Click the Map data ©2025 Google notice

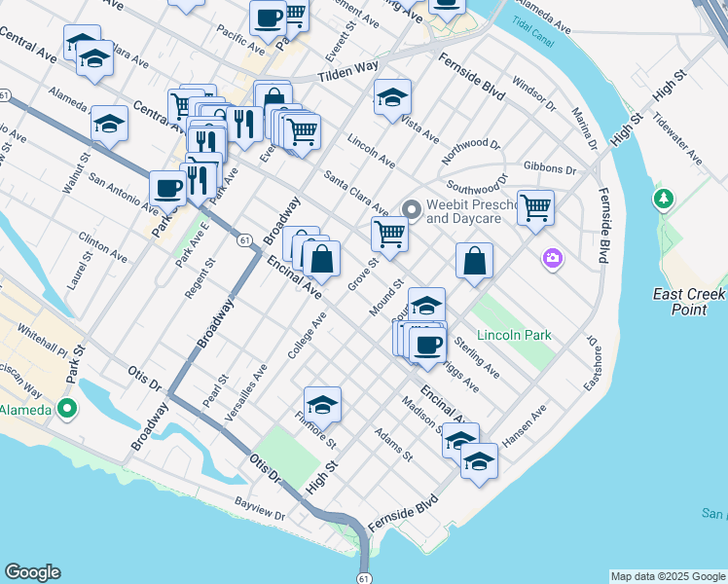(668, 577)
